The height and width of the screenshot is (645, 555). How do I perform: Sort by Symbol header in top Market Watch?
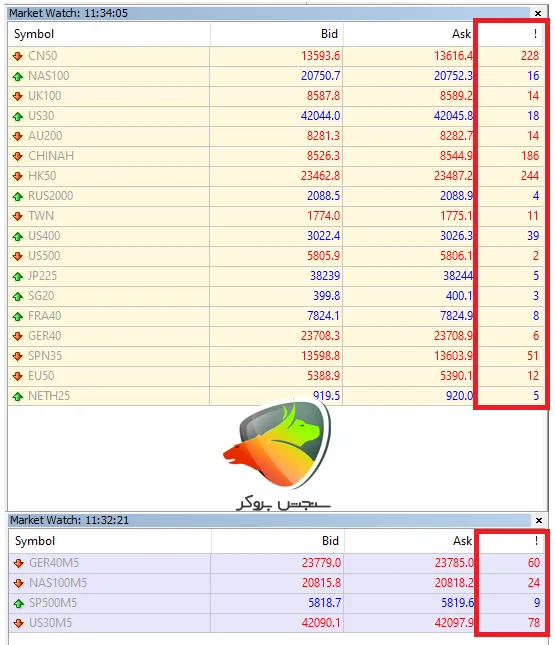[109, 34]
